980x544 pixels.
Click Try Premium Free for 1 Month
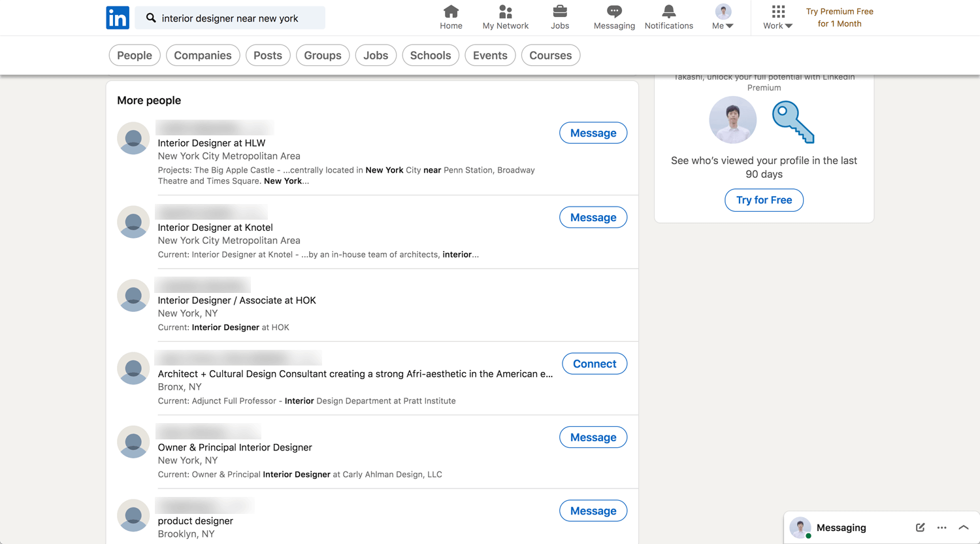point(840,18)
